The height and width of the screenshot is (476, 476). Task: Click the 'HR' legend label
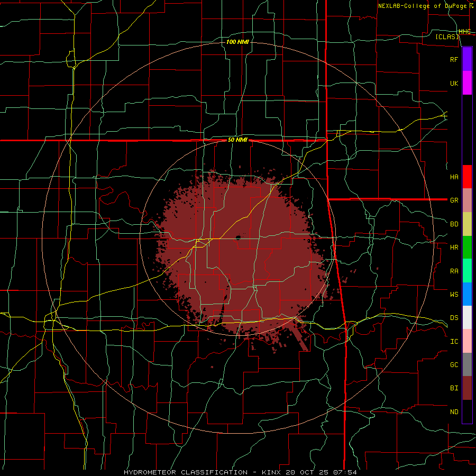[x=454, y=248]
